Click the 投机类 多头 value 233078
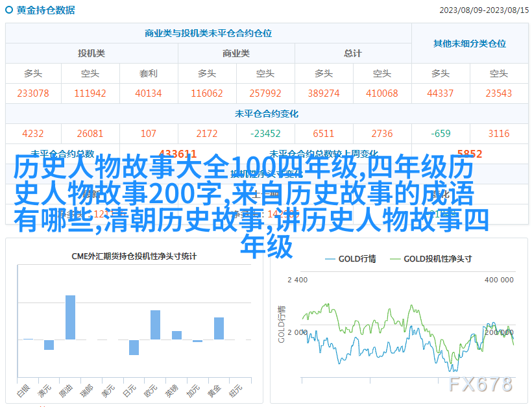The image size is (532, 407). (33, 93)
